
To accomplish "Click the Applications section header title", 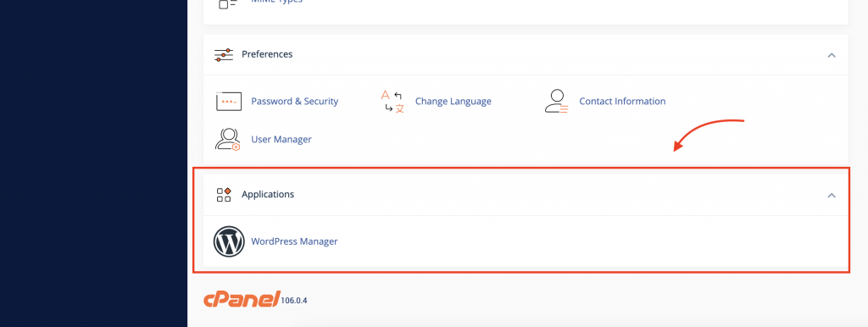I will [x=268, y=195].
